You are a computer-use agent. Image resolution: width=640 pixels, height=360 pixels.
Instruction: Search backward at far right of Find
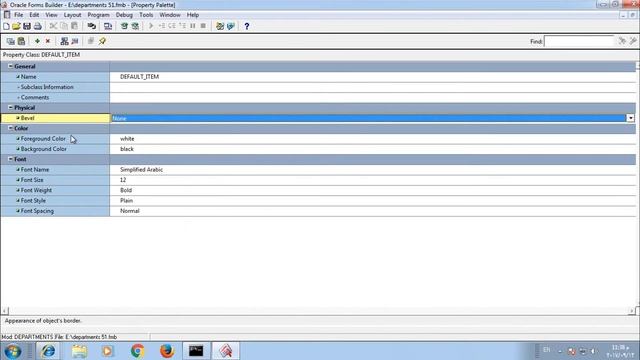pyautogui.click(x=633, y=41)
